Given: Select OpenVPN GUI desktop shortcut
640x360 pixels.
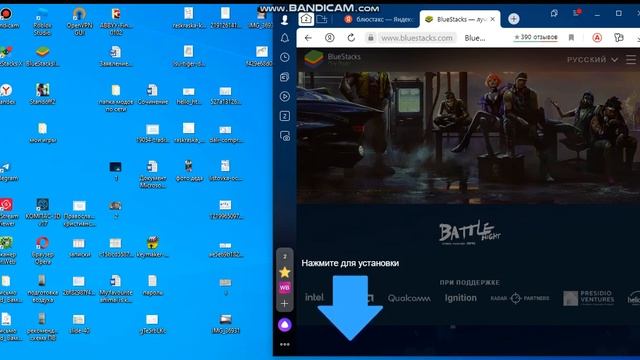Looking at the screenshot, I should 79,21.
